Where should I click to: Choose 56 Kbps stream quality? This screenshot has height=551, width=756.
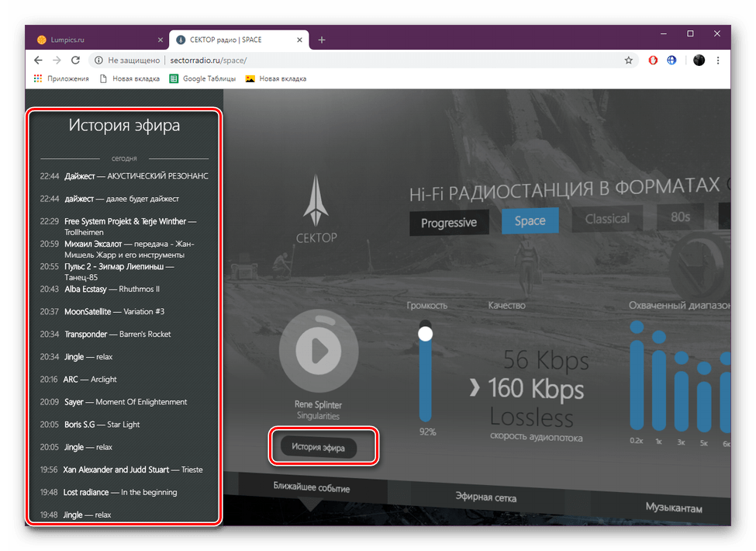point(546,360)
